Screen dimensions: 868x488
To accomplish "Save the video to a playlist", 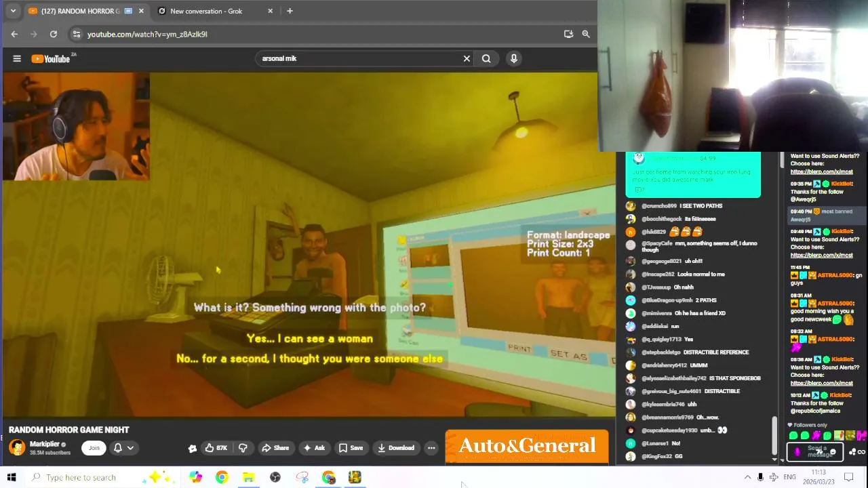I will pos(351,447).
